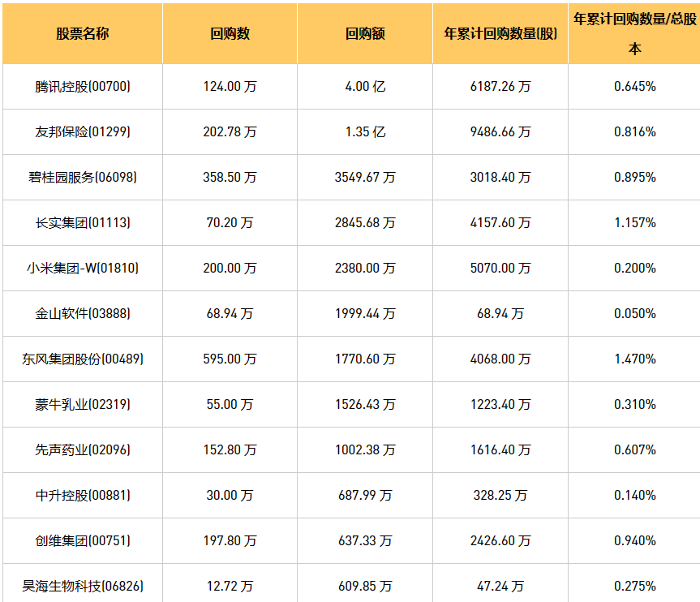Select the 友邦保险(01299) stock name cell
Image resolution: width=700 pixels, height=602 pixels.
coord(83,132)
